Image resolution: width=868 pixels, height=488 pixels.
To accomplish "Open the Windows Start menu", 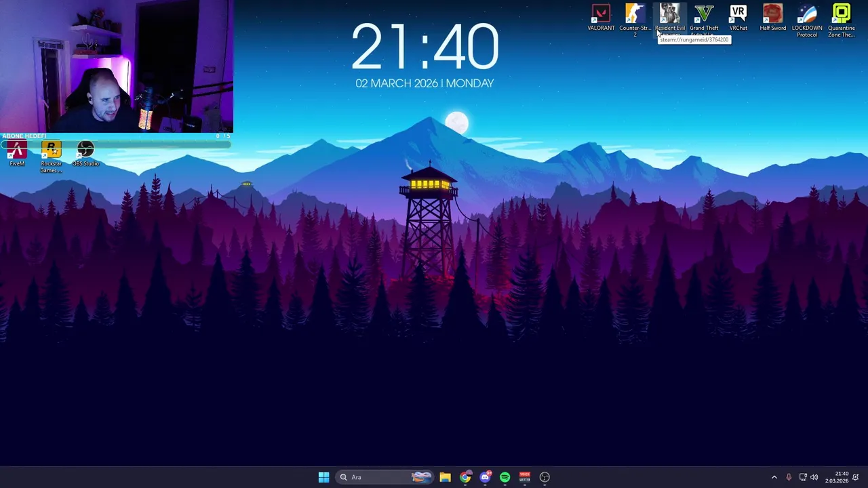I will [x=323, y=477].
